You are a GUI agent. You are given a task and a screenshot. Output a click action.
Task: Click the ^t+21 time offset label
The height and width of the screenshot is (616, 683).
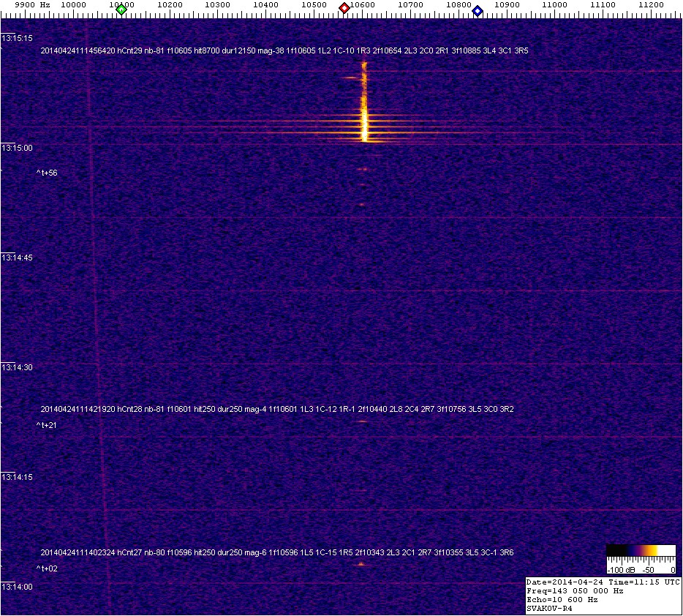coord(47,425)
